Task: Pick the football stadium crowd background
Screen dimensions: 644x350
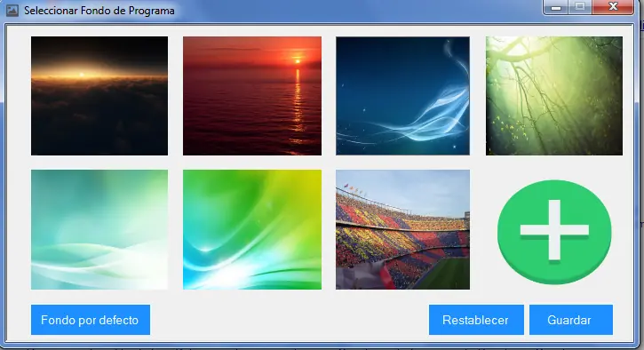Action: click(402, 230)
